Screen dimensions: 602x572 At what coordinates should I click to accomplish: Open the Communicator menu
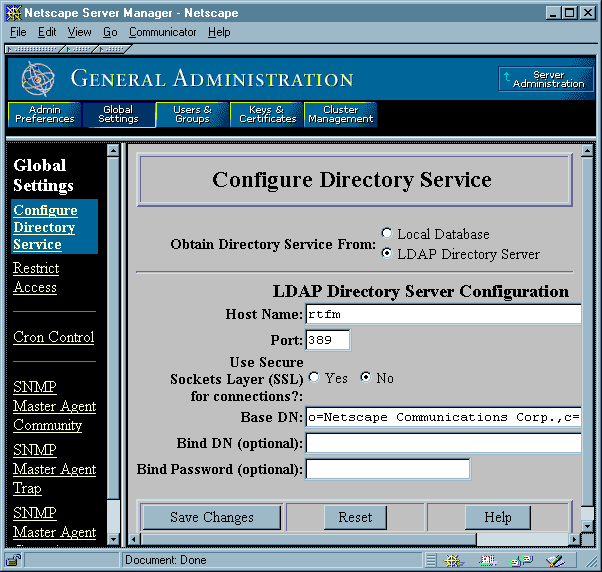click(x=162, y=32)
